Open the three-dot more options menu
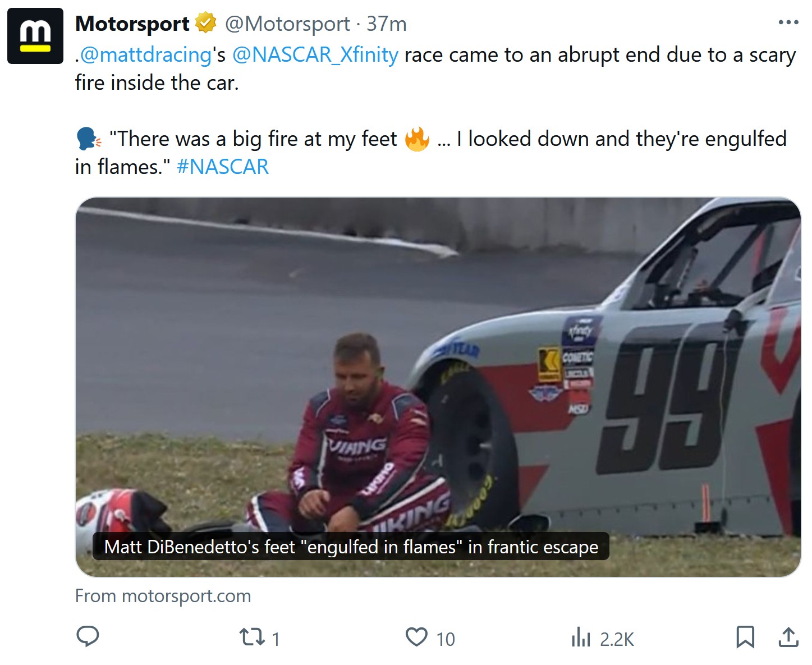 (788, 22)
